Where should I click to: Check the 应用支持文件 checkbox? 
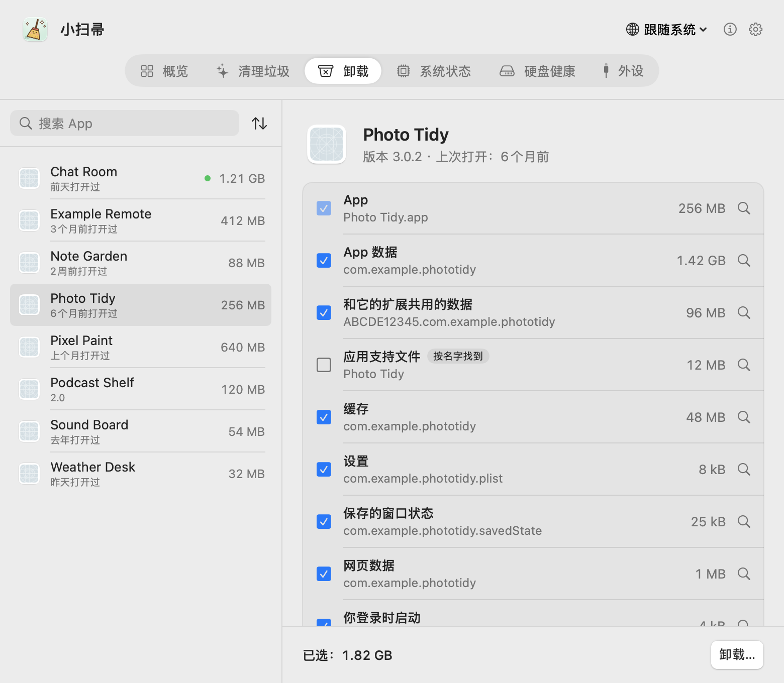pyautogui.click(x=324, y=365)
